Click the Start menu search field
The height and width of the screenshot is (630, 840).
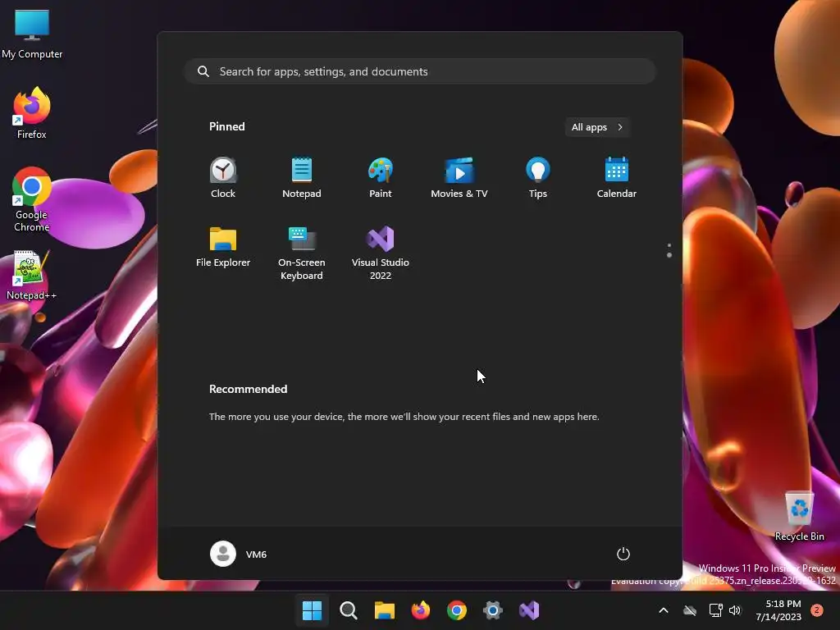tap(420, 71)
